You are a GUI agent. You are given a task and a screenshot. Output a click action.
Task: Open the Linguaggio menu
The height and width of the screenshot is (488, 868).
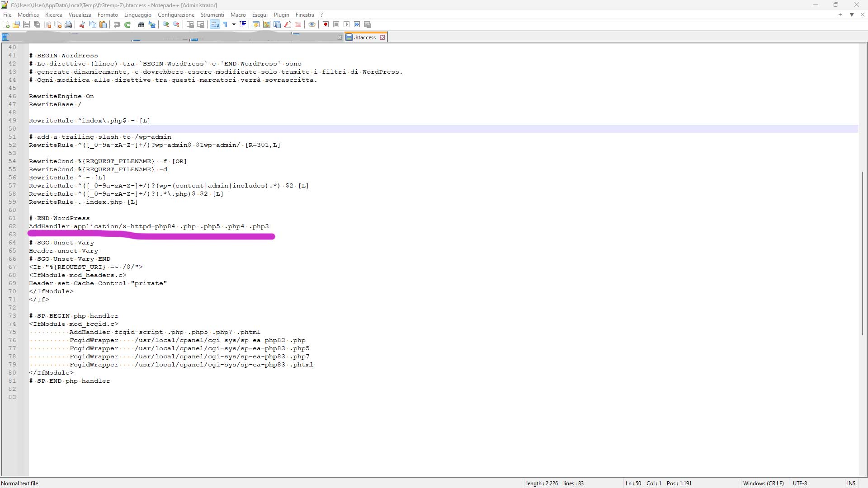[x=138, y=14]
